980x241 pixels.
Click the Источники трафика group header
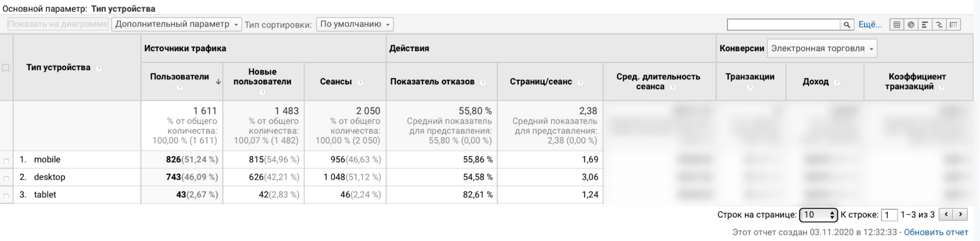[185, 48]
